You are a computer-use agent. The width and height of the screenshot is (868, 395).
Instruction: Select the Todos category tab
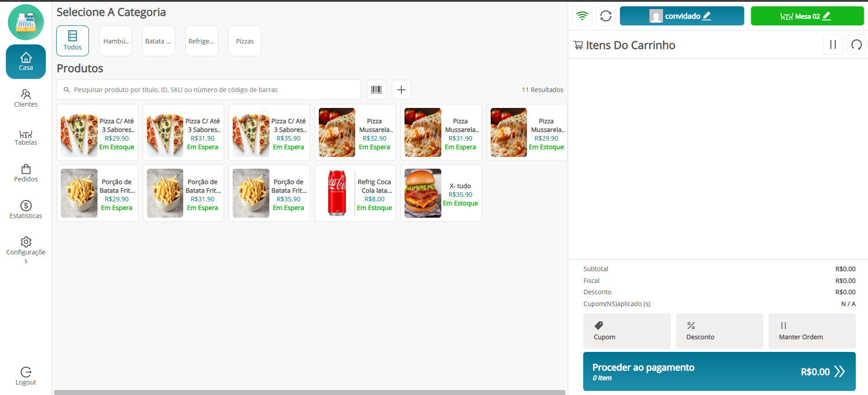click(x=73, y=41)
